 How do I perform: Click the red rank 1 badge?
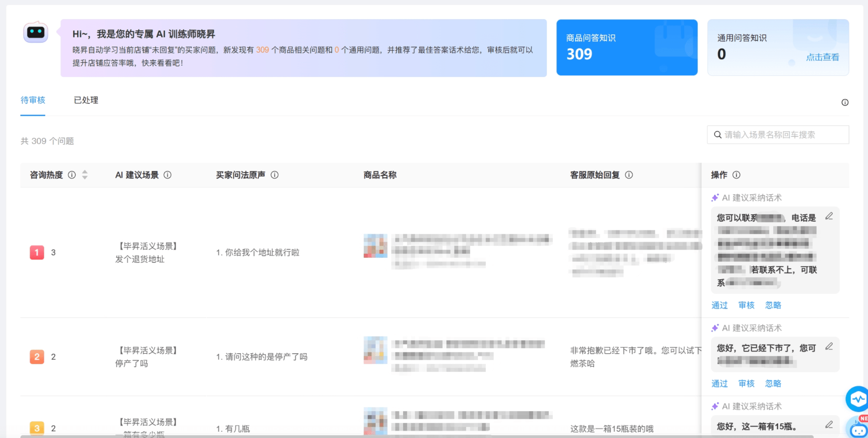pyautogui.click(x=37, y=252)
